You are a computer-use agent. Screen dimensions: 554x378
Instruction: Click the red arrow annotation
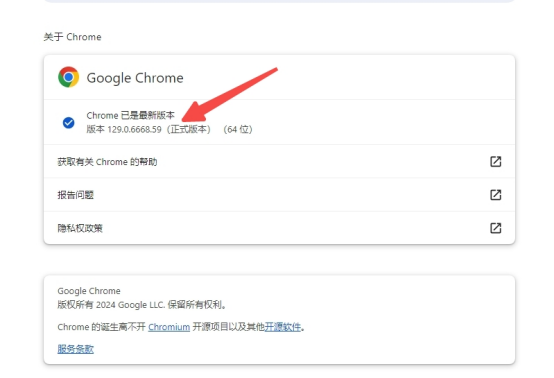[x=229, y=95]
